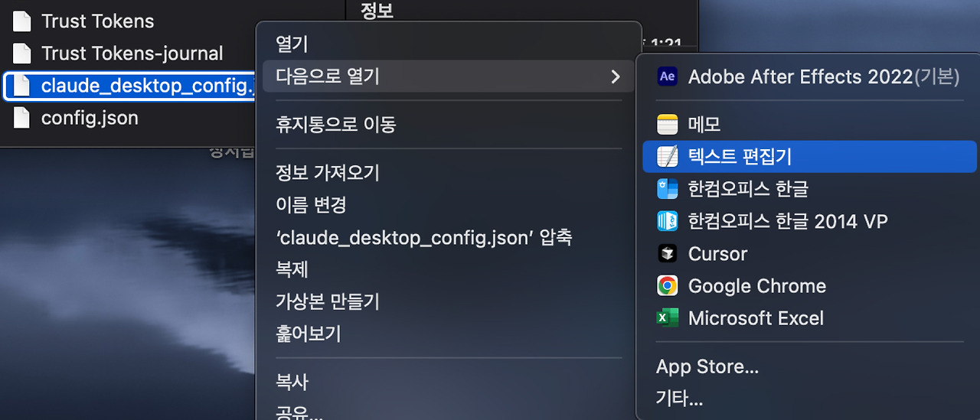Viewport: 980px width, 420px height.
Task: Open file with Cursor
Action: tap(810, 254)
